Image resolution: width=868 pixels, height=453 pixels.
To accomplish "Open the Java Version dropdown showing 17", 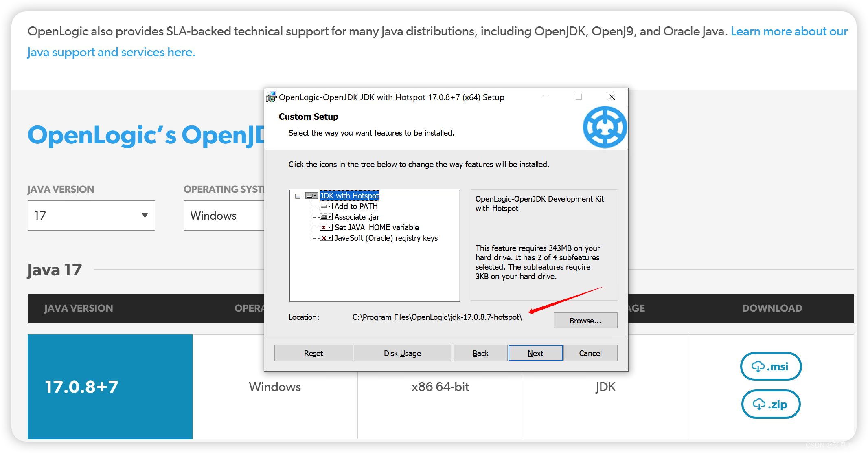I will tap(91, 216).
